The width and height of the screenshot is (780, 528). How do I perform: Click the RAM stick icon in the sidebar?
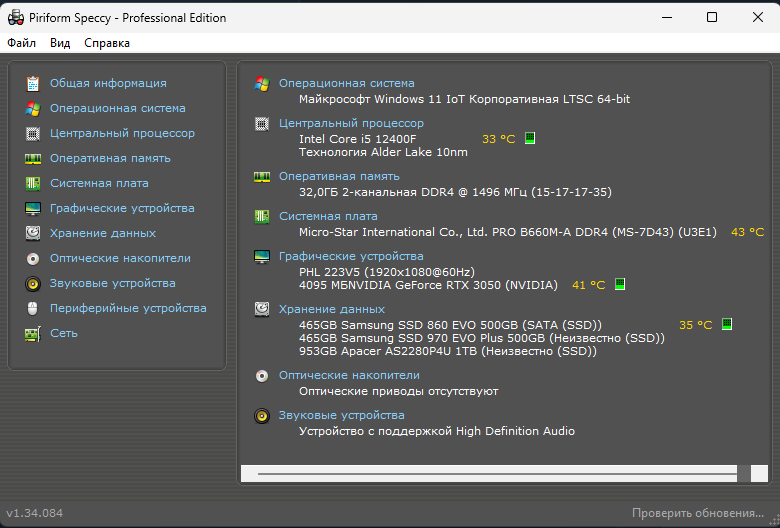[x=33, y=158]
